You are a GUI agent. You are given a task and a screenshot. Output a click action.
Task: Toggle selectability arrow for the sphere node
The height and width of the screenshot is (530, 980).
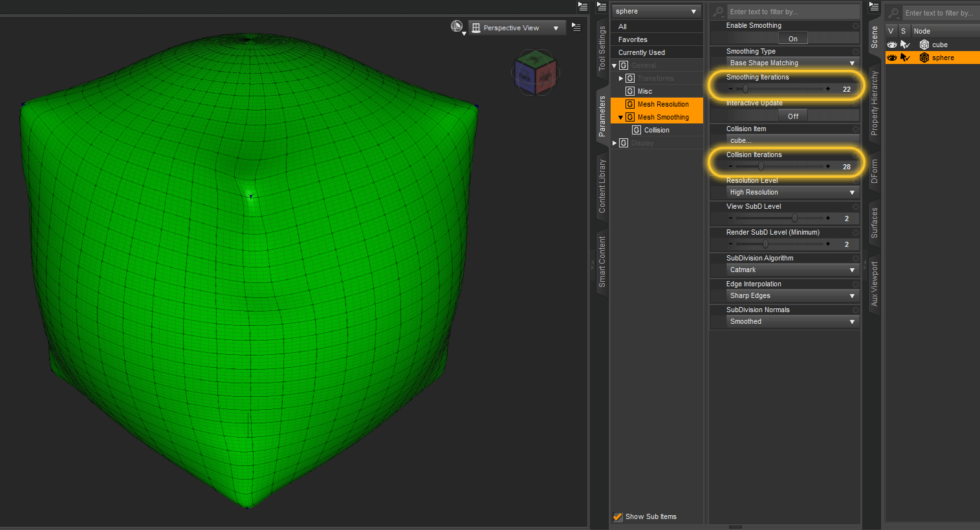[x=905, y=58]
